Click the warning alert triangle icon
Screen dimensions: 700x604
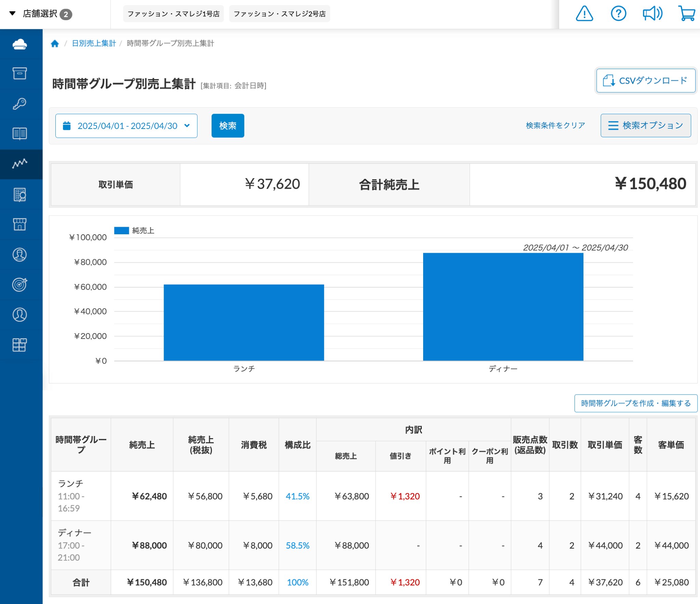[x=584, y=14]
